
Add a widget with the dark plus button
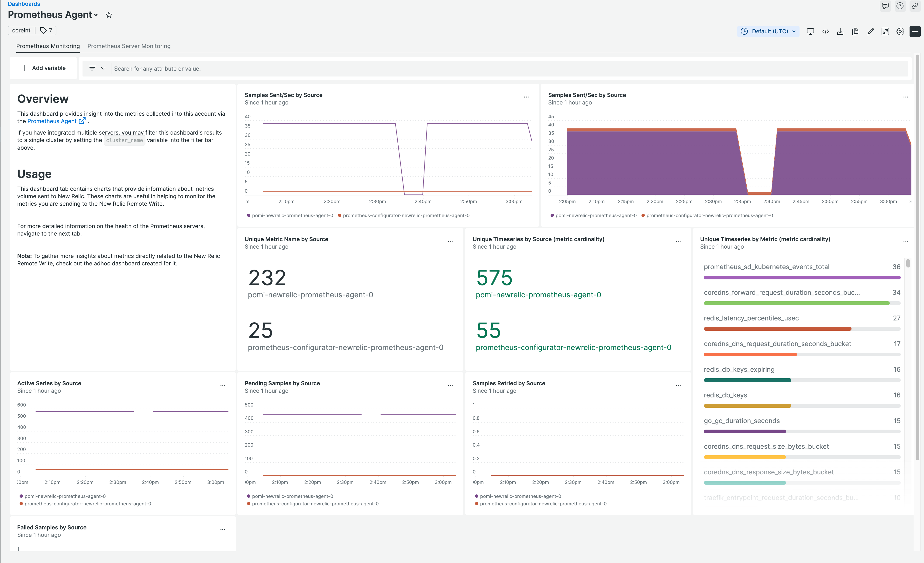click(x=915, y=31)
